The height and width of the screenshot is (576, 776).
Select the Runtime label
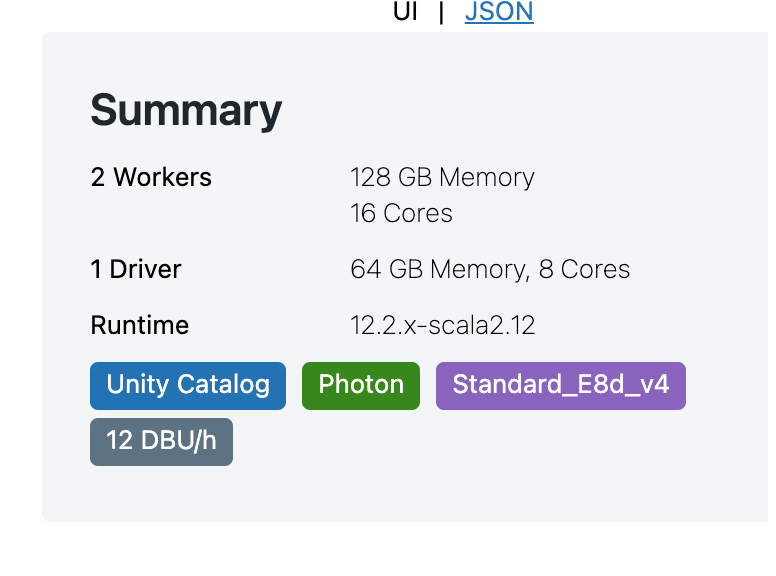tap(139, 326)
